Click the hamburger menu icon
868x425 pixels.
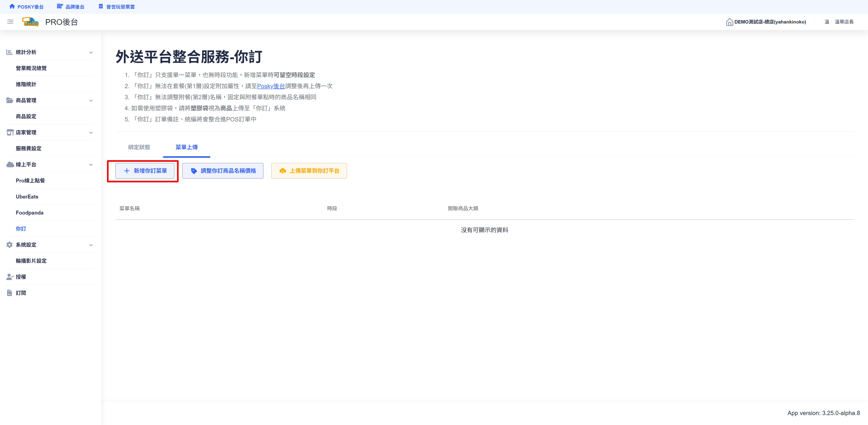click(x=10, y=22)
